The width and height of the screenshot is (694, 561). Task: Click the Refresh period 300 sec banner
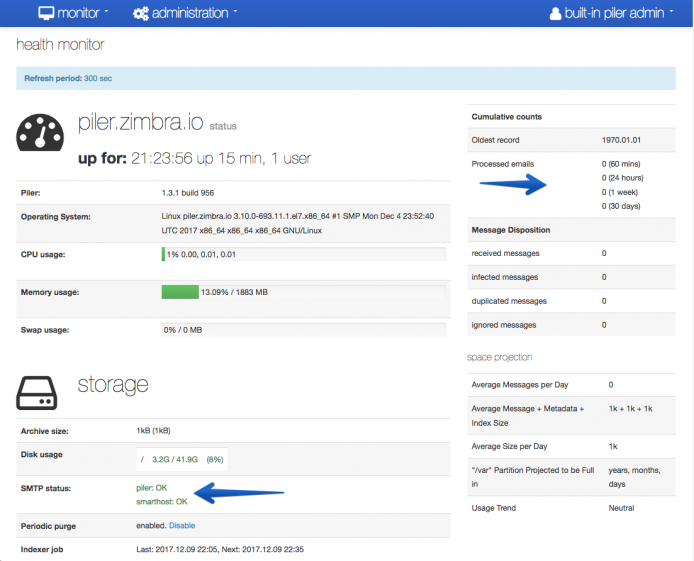click(x=346, y=78)
